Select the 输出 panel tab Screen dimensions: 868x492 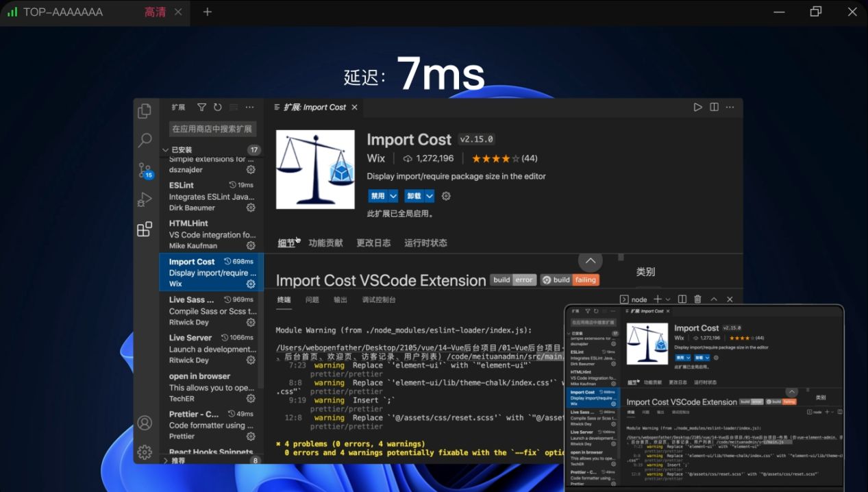coord(340,299)
